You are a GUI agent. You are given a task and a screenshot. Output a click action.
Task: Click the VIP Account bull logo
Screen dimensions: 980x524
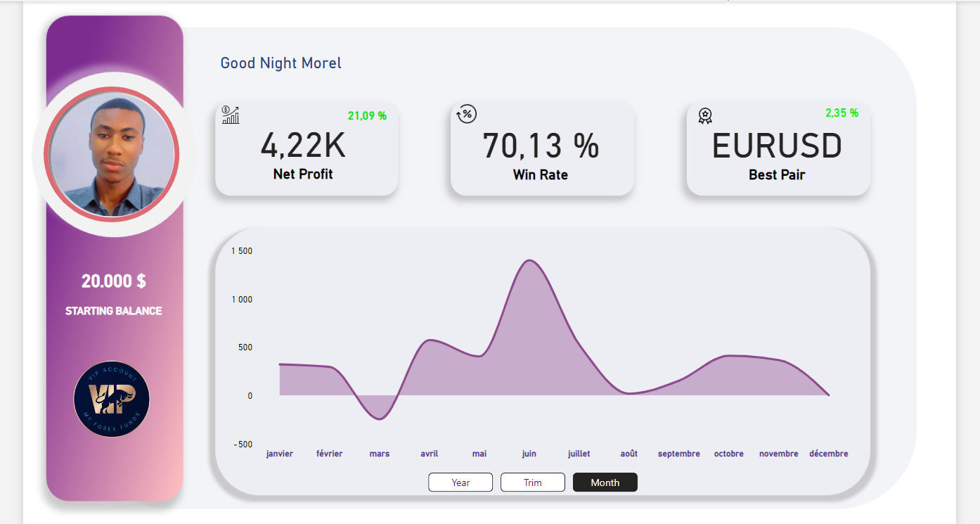[x=112, y=400]
